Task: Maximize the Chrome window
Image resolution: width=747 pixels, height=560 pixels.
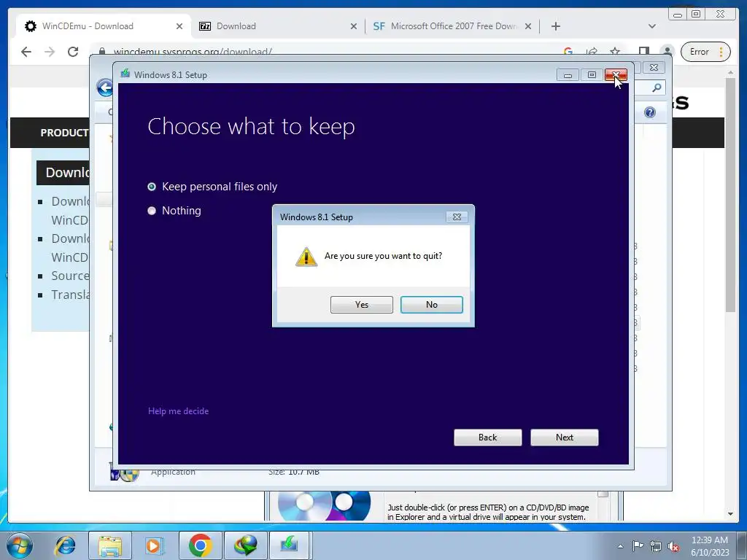Action: (x=695, y=15)
